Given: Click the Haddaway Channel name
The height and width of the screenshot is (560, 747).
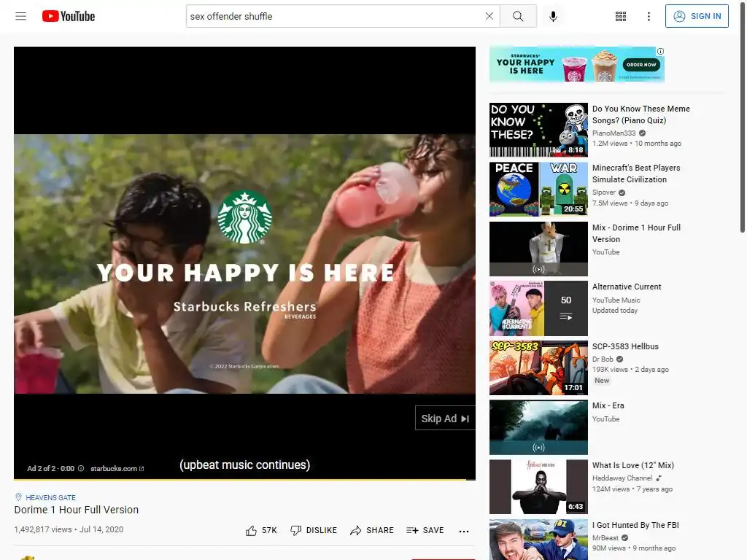Looking at the screenshot, I should pos(622,478).
